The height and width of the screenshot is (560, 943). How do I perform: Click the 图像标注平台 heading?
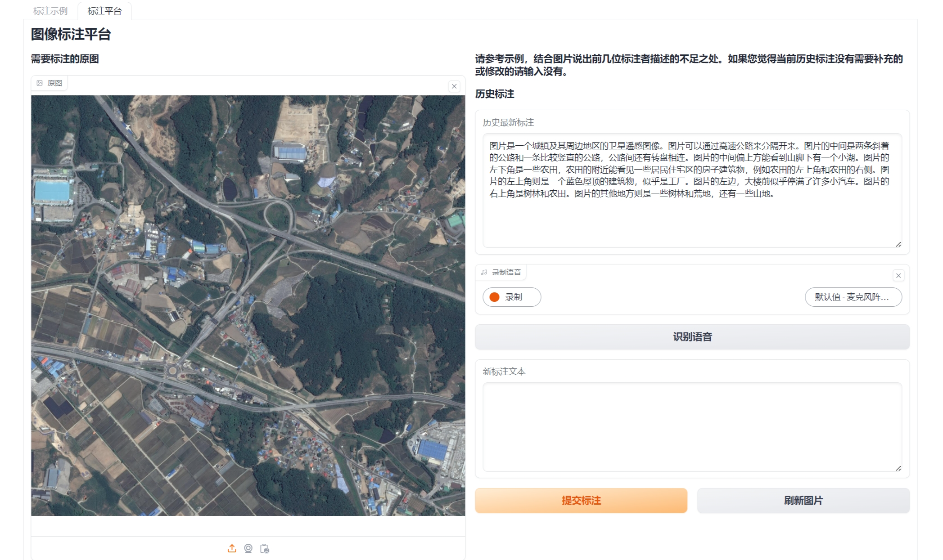click(x=71, y=34)
